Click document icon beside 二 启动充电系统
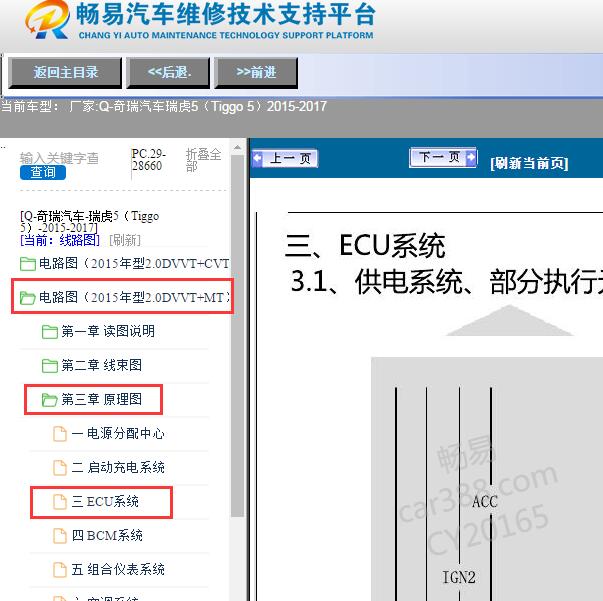603x601 pixels. coord(60,468)
